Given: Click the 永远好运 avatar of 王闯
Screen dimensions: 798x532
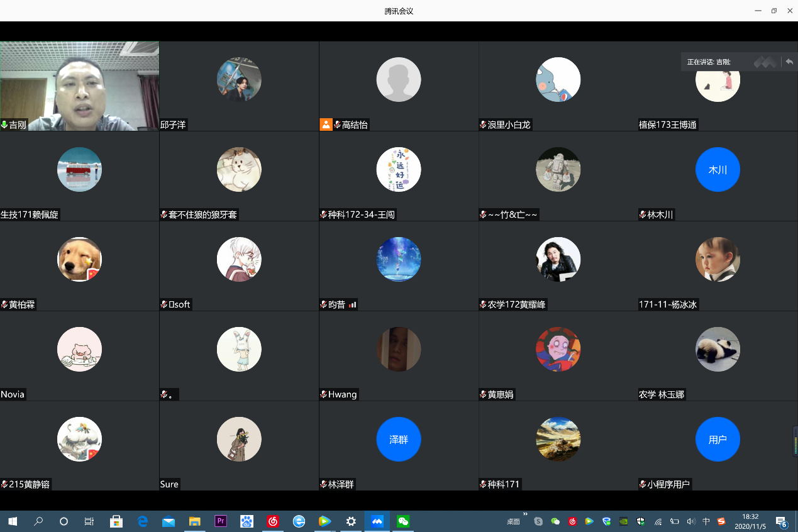Looking at the screenshot, I should [x=398, y=170].
